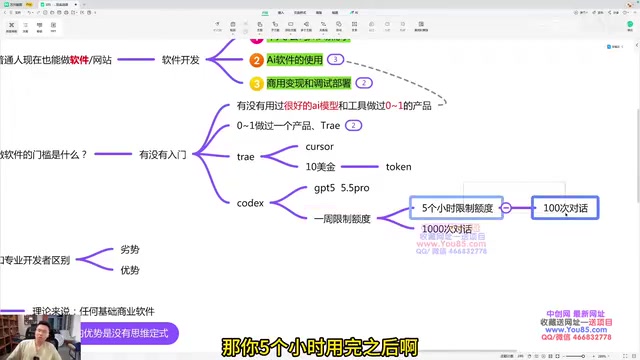Click the zoom in plus button

(594, 356)
